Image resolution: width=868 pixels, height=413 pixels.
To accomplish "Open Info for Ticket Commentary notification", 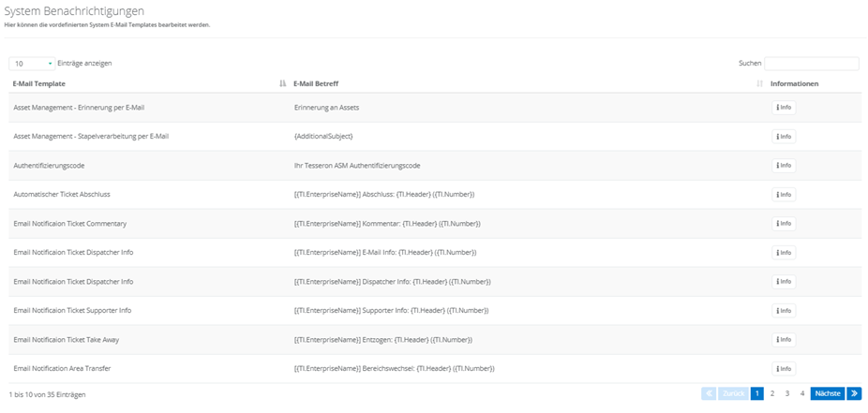I will point(784,224).
